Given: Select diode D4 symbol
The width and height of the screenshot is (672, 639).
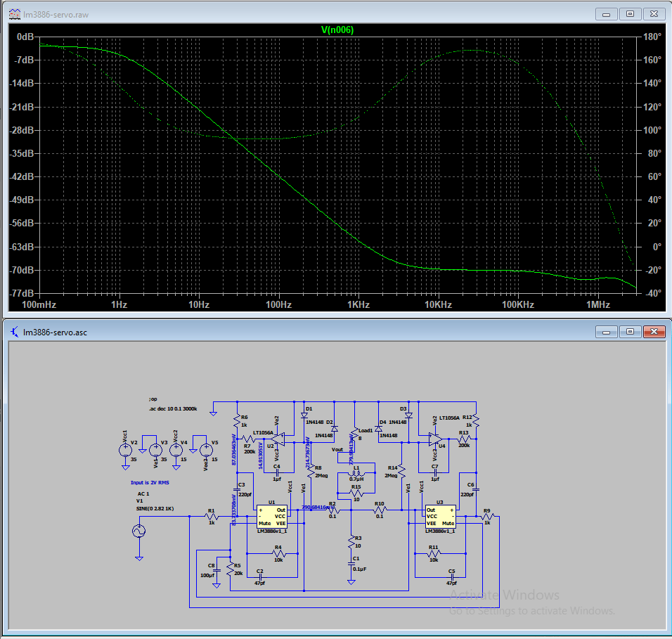Looking at the screenshot, I should pos(378,429).
